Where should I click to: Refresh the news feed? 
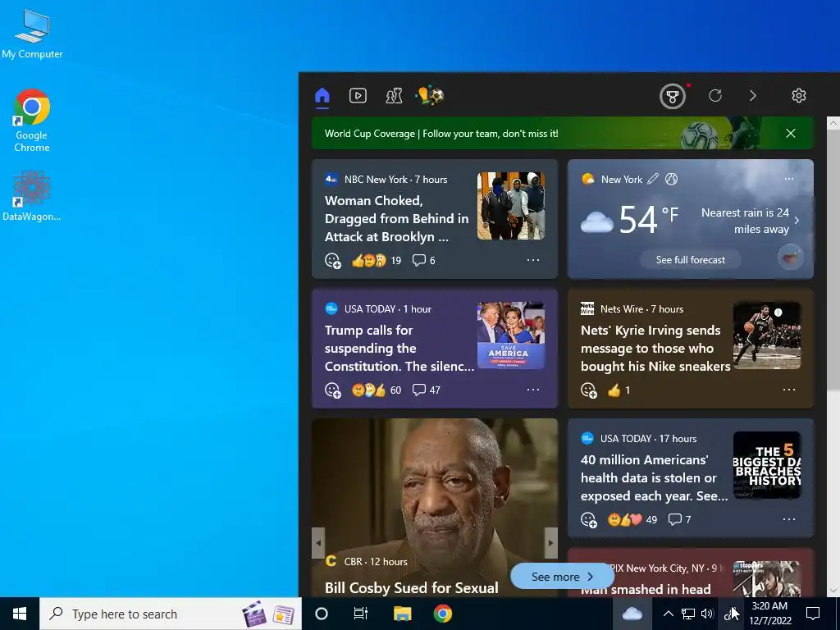click(x=715, y=96)
